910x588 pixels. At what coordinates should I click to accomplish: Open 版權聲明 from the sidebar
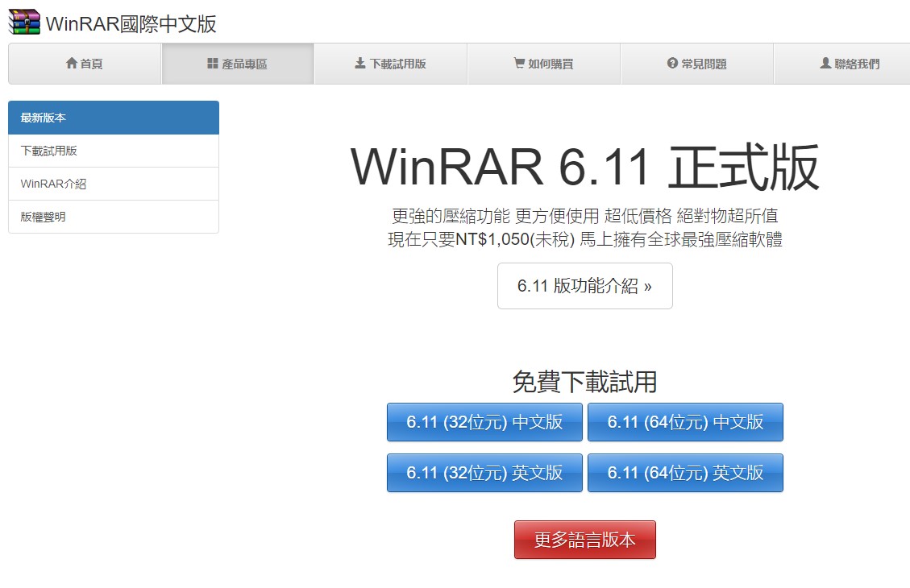(x=114, y=217)
